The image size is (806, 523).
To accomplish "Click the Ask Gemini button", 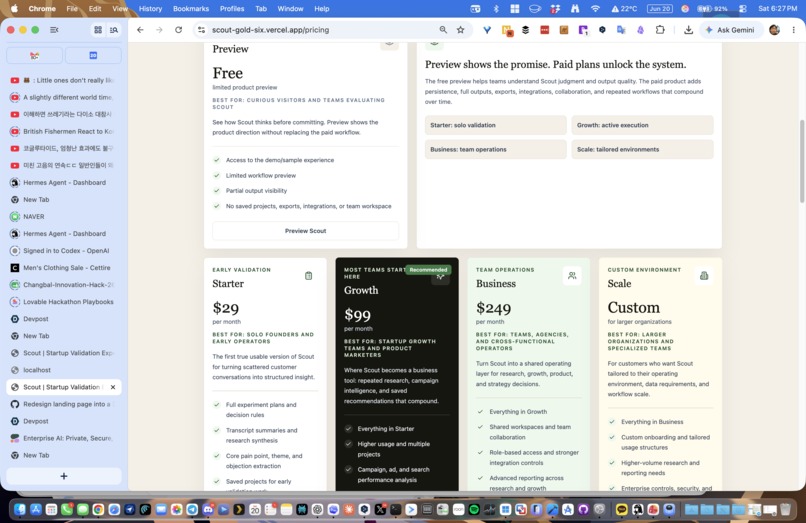I will (x=730, y=30).
